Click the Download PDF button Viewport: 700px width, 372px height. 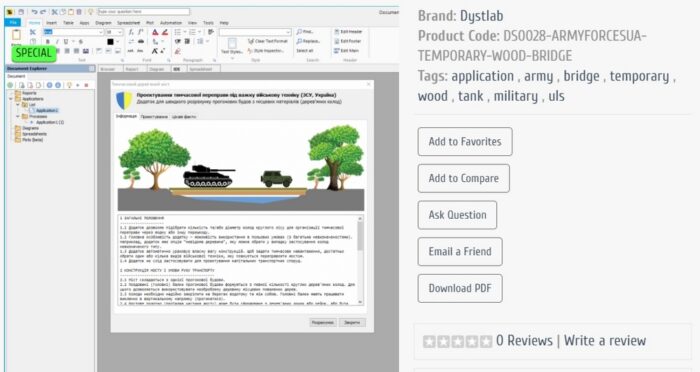click(x=460, y=288)
